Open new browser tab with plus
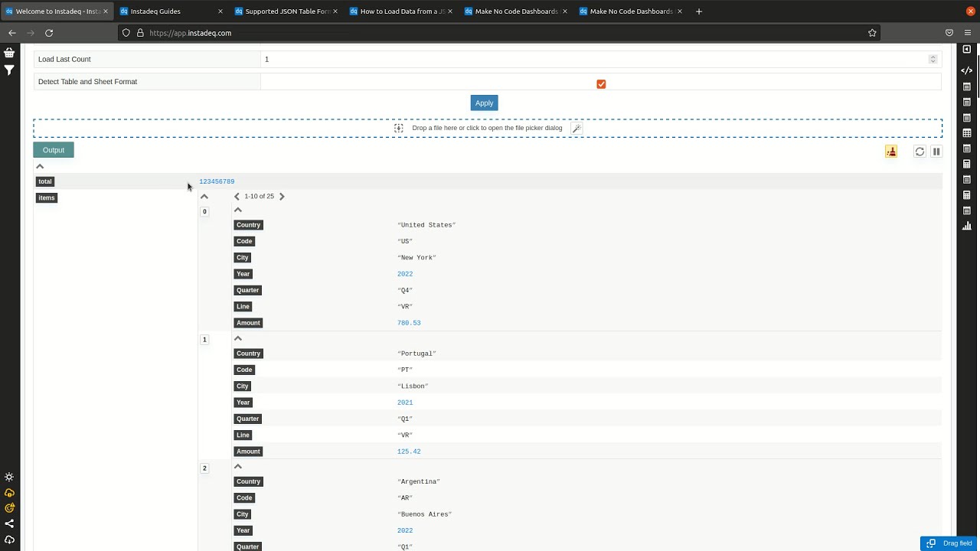Viewport: 980px width, 551px height. click(698, 11)
